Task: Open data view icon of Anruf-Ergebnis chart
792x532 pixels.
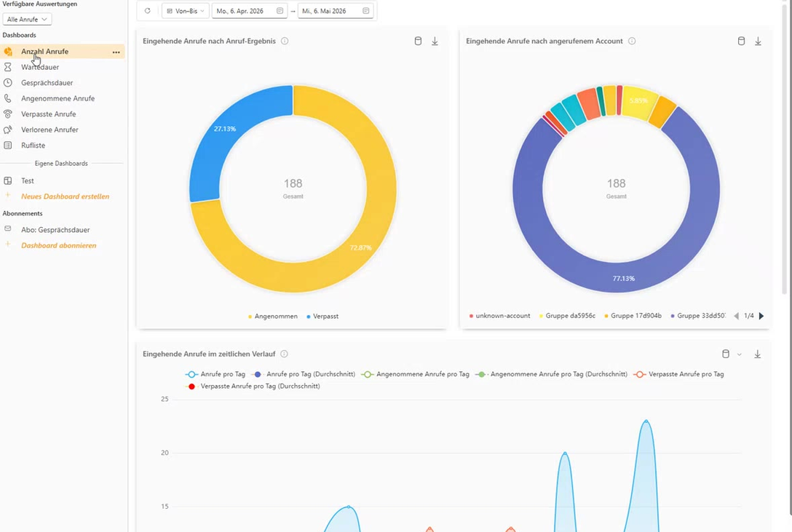Action: click(x=418, y=41)
